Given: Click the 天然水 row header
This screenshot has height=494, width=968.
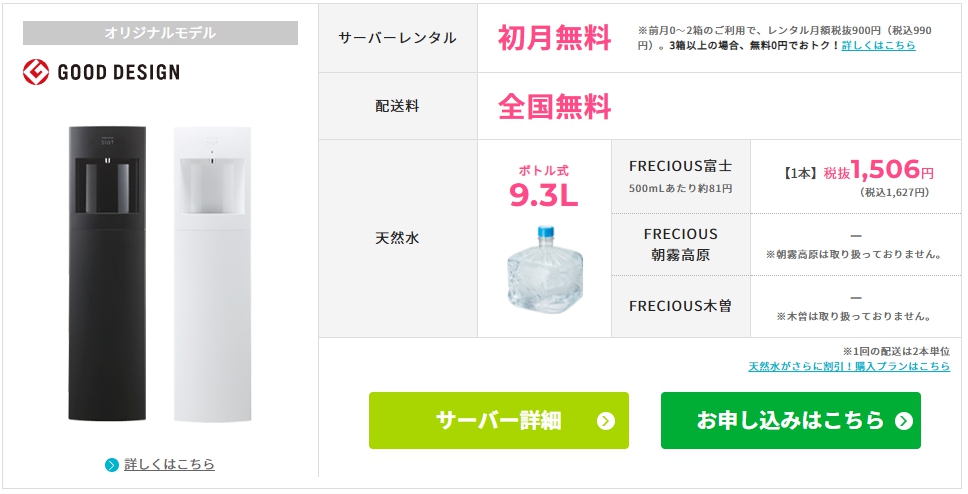Looking at the screenshot, I should click(x=398, y=238).
